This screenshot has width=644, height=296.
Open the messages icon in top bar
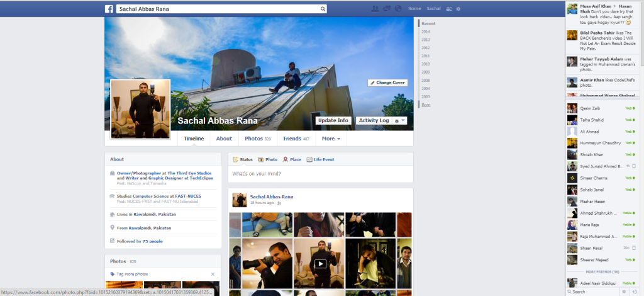[x=387, y=9]
